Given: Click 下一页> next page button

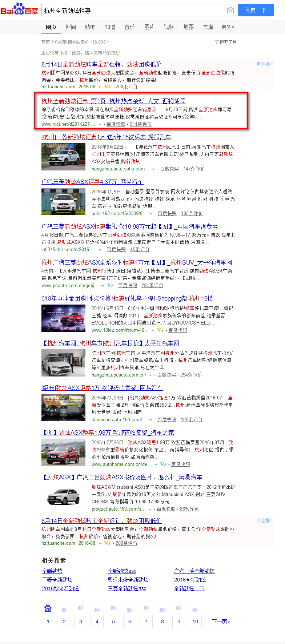Looking at the screenshot, I should 221,621.
